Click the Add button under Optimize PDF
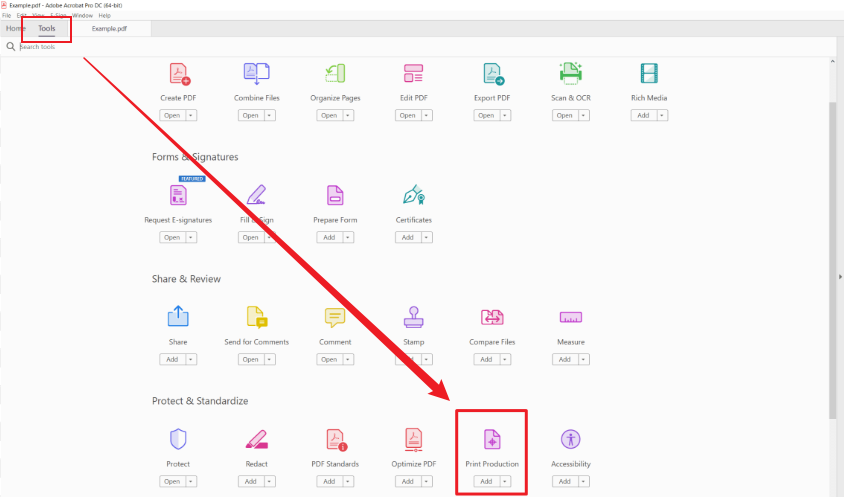844x497 pixels. tap(408, 481)
